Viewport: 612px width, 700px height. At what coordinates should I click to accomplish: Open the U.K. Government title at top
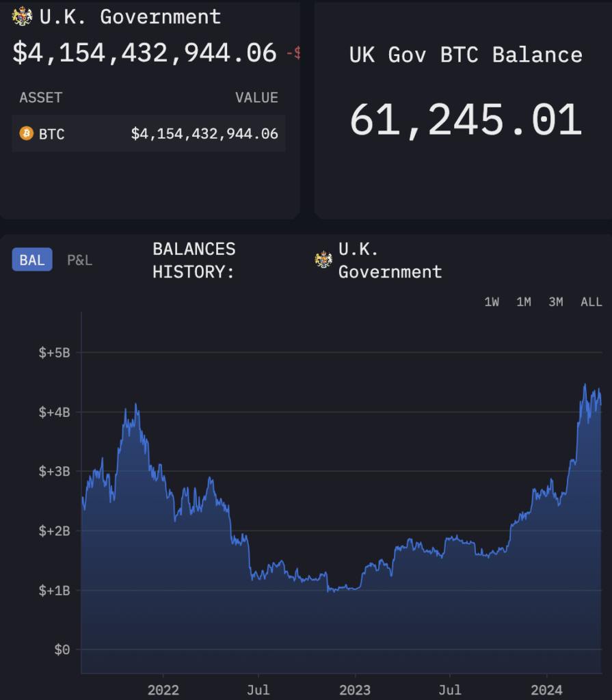(130, 16)
